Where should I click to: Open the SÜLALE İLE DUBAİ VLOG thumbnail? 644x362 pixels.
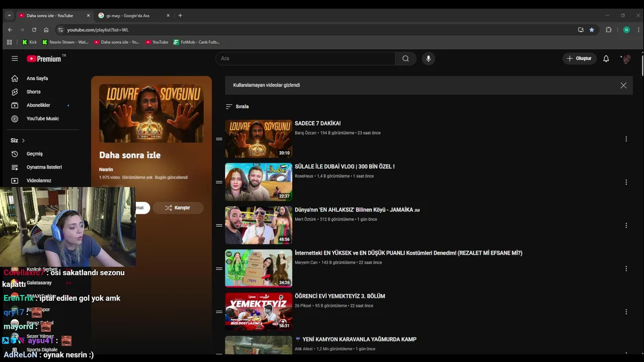click(x=259, y=182)
